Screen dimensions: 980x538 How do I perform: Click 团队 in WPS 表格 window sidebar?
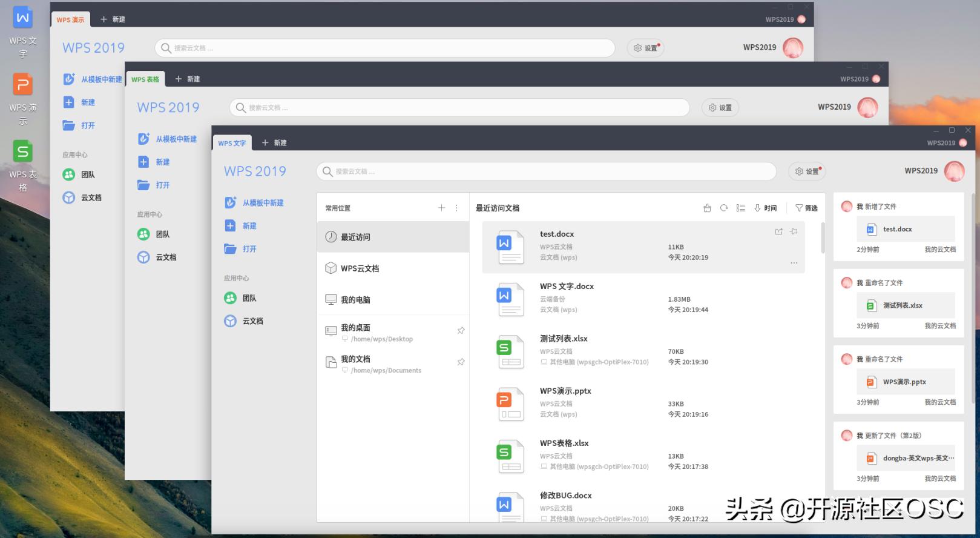pyautogui.click(x=153, y=234)
